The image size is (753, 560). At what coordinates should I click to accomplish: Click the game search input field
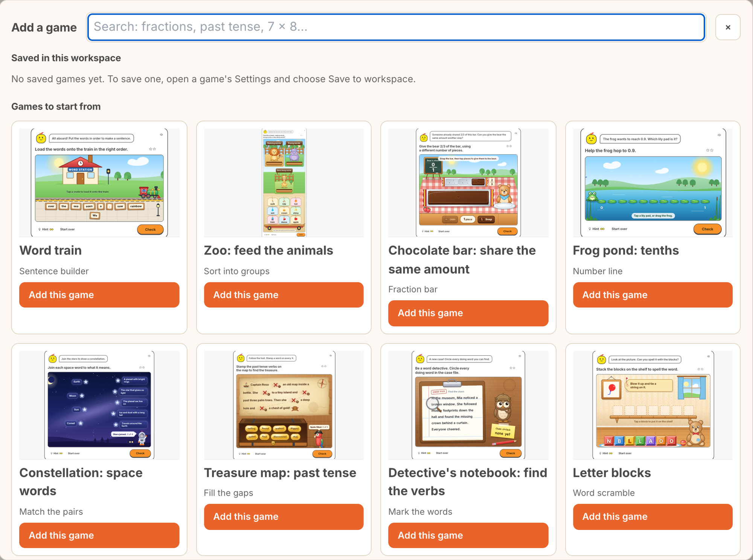(x=396, y=27)
